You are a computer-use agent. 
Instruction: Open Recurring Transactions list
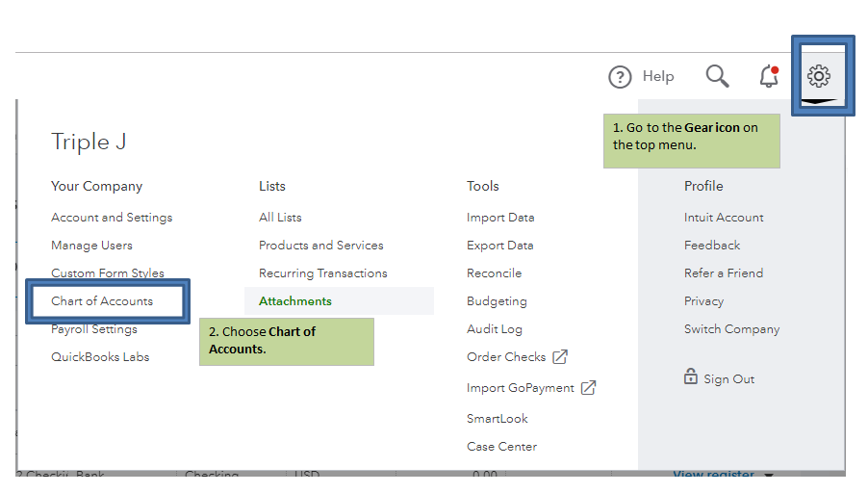point(322,273)
